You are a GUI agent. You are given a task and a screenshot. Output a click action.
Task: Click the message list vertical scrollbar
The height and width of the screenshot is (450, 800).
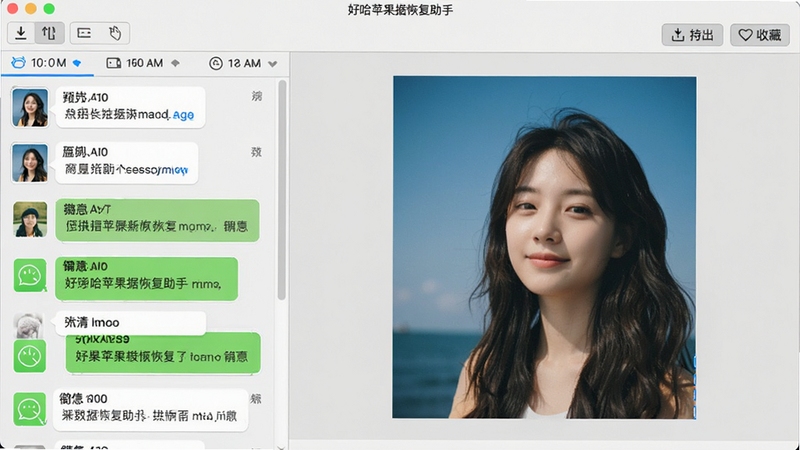tap(282, 190)
